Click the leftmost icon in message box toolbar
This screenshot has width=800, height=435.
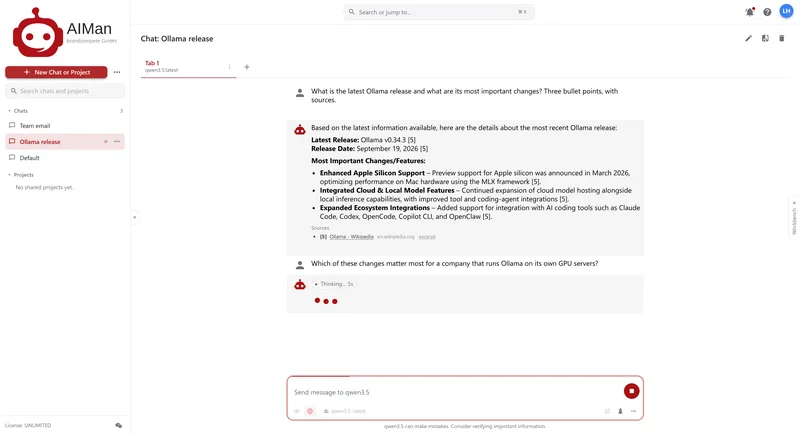pos(297,411)
